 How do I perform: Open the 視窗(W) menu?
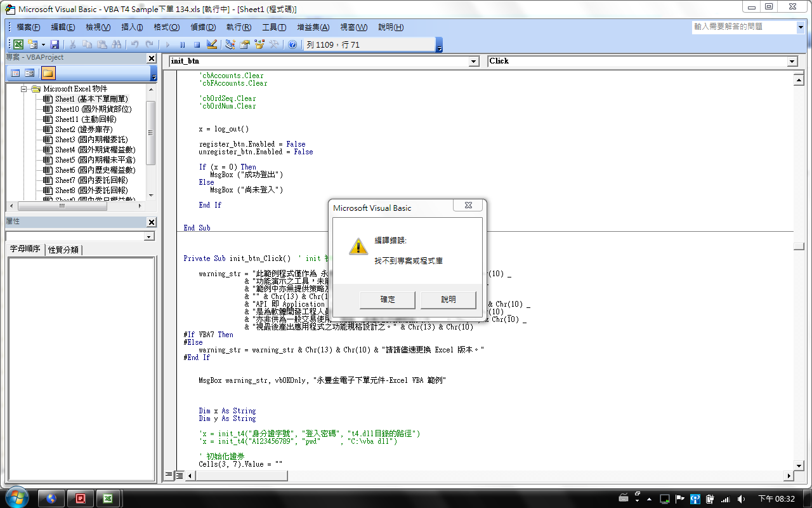pos(353,27)
